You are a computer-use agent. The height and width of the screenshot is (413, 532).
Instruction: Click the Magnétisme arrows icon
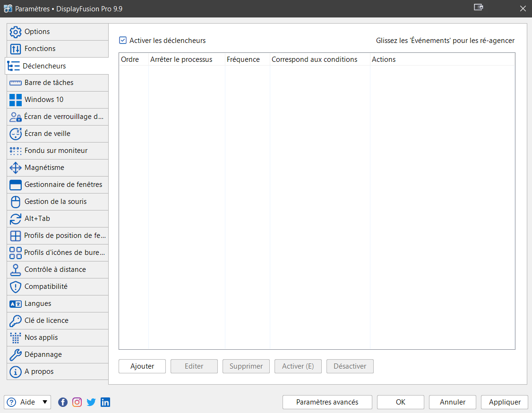click(x=15, y=168)
